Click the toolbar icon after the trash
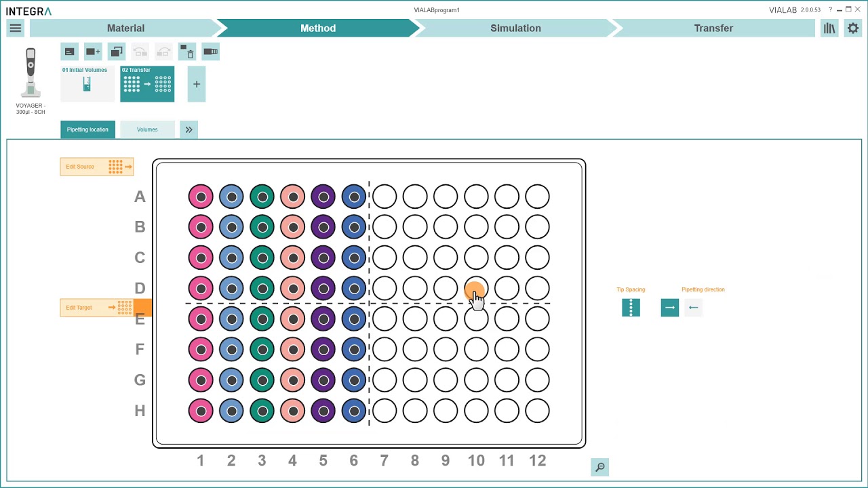The image size is (868, 488). click(x=210, y=52)
